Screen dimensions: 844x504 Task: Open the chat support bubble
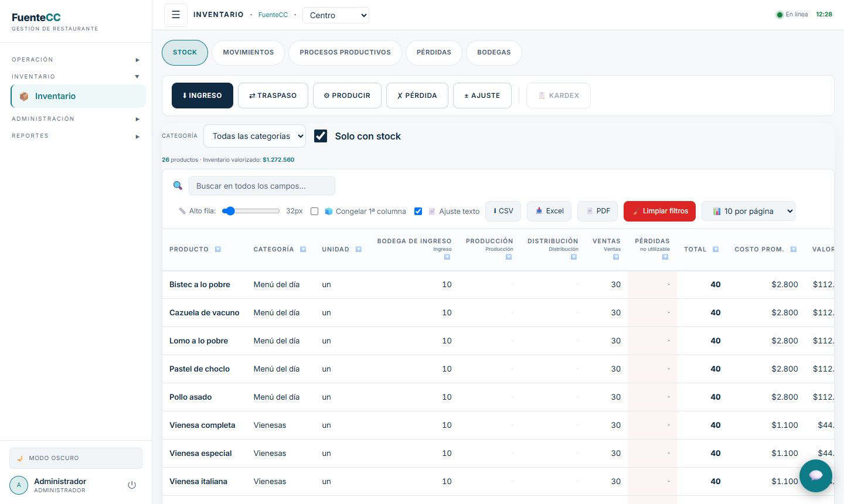816,476
